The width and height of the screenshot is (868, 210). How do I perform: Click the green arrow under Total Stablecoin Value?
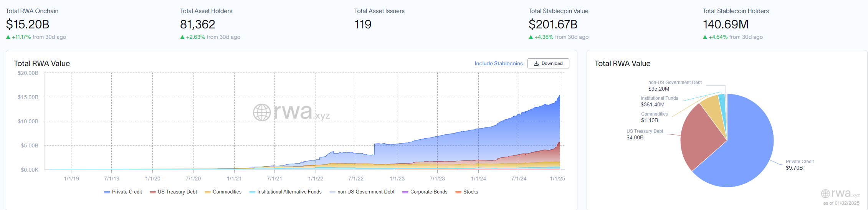point(531,37)
